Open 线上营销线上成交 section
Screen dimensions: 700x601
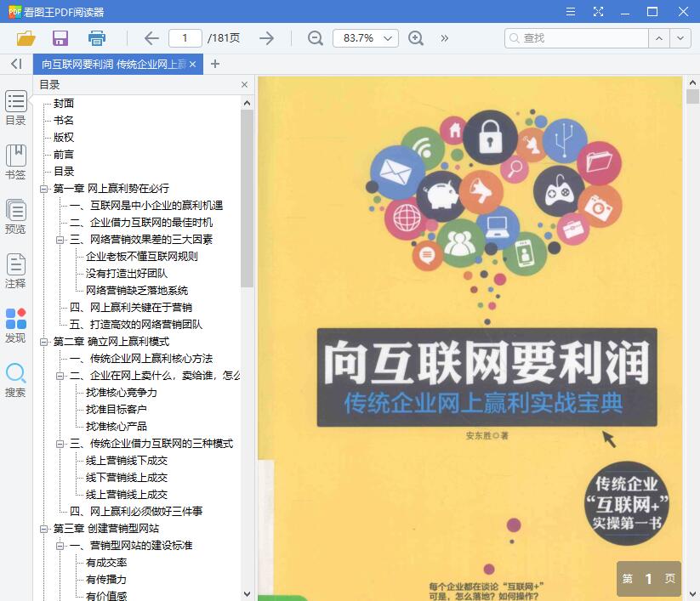point(127,495)
